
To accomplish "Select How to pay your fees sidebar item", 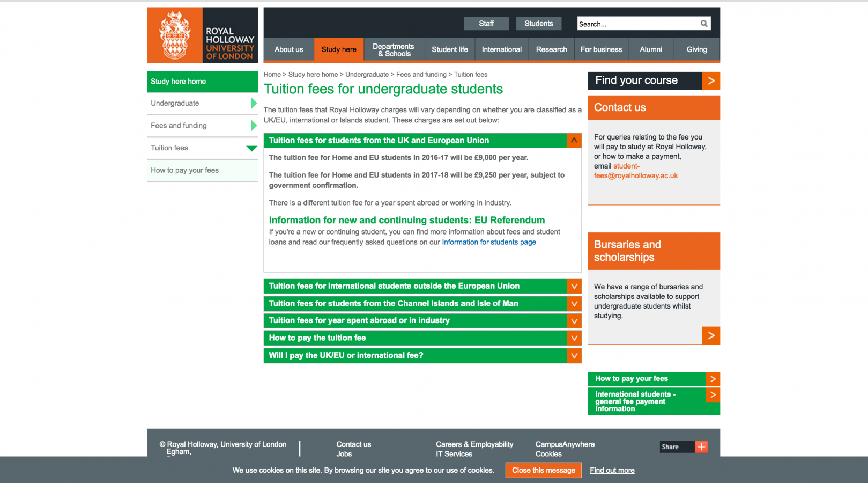I will [x=203, y=171].
